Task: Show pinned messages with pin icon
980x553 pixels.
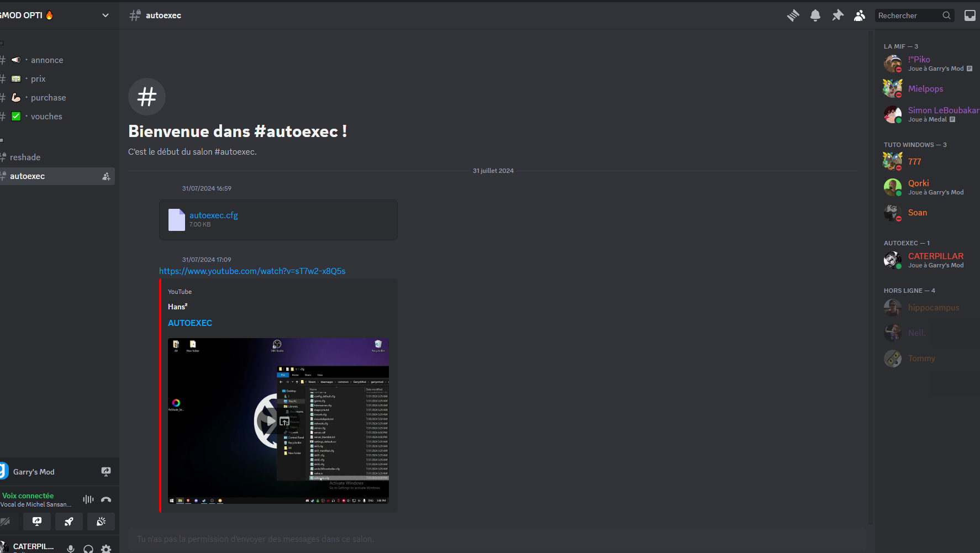Action: (x=838, y=15)
